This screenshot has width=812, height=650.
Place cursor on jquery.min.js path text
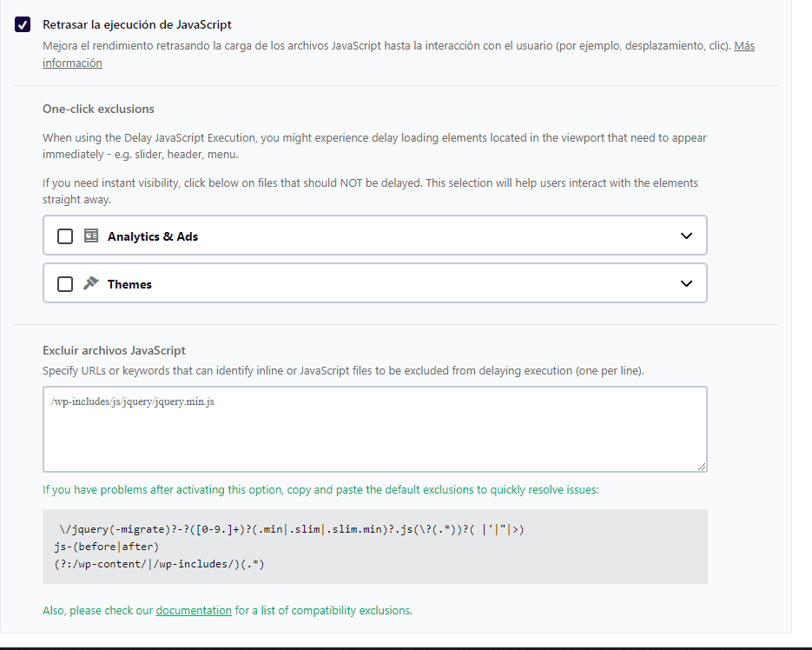click(133, 401)
